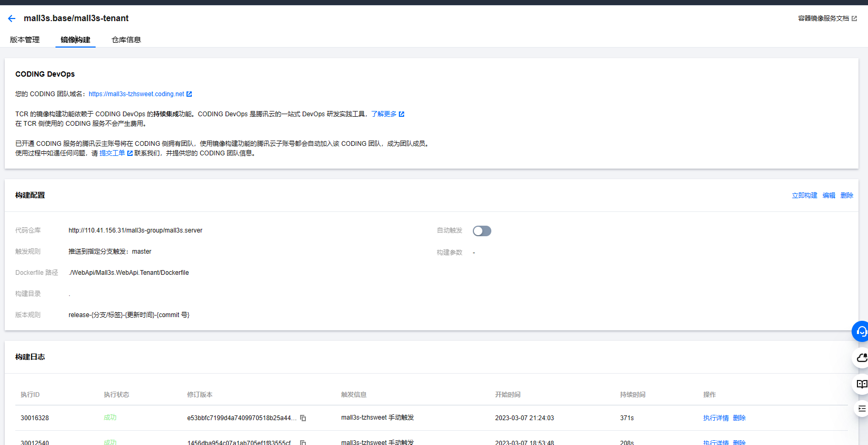868x445 pixels.
Task: Click the floating cloud notification icon
Action: coord(861,358)
